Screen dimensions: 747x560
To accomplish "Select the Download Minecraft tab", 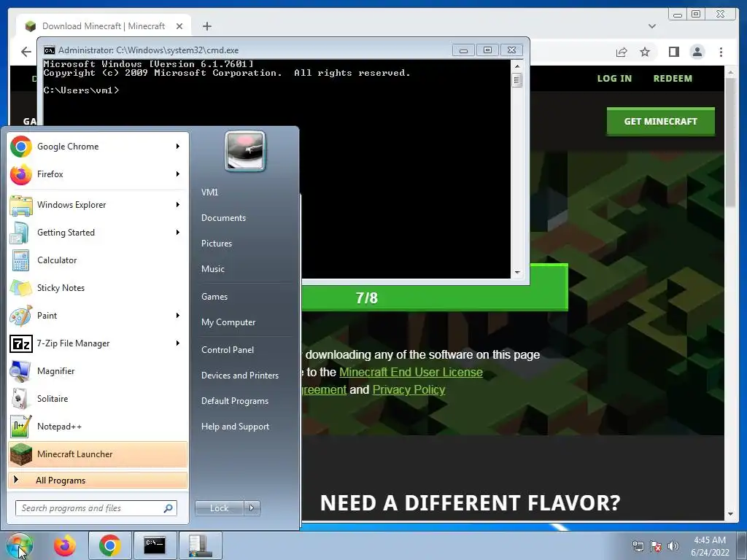I will click(x=104, y=26).
